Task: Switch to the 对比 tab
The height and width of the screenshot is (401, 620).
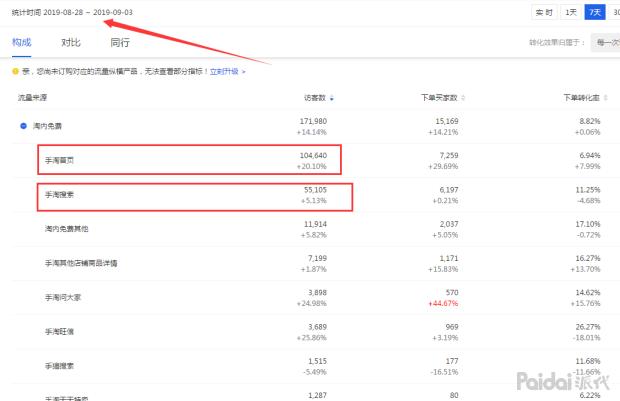Action: click(71, 43)
